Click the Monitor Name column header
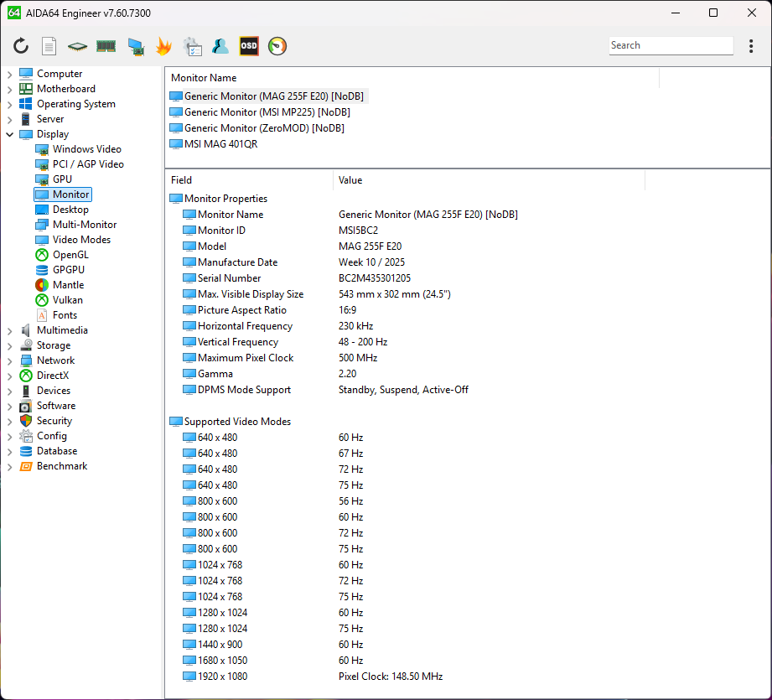The image size is (772, 700). (x=412, y=78)
